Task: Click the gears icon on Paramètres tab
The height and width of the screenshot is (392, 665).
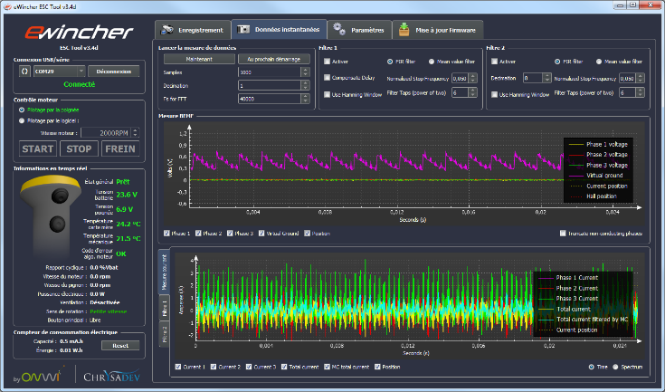Action: (339, 29)
